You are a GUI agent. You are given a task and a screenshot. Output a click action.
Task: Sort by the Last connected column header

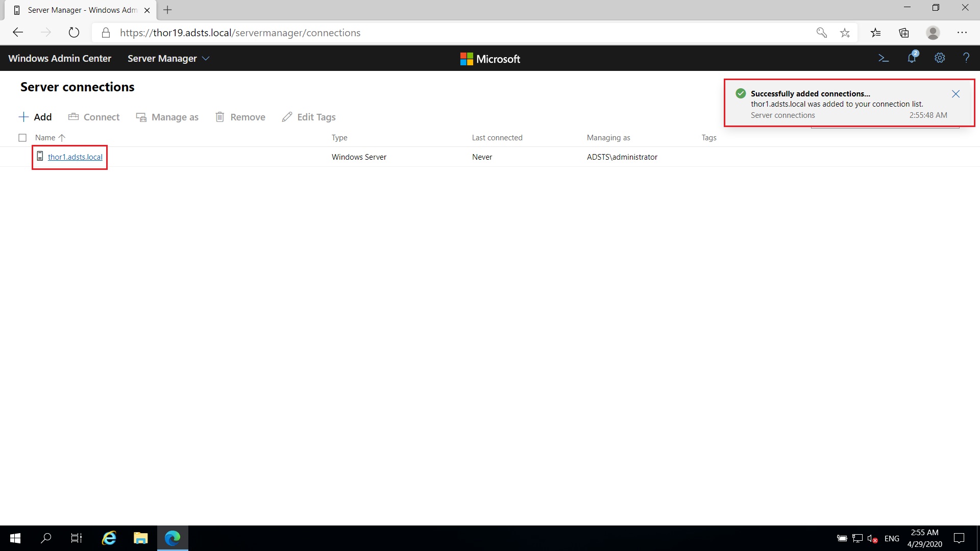(497, 138)
